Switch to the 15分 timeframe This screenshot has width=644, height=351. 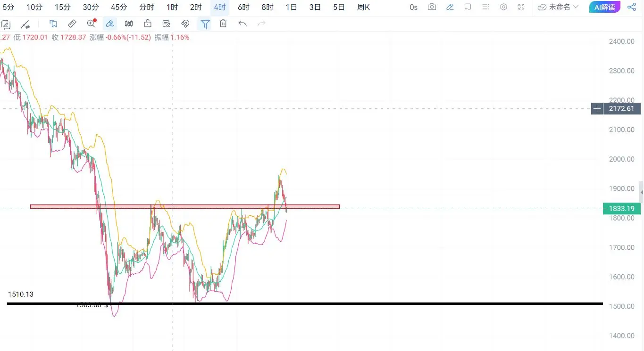[x=62, y=7]
